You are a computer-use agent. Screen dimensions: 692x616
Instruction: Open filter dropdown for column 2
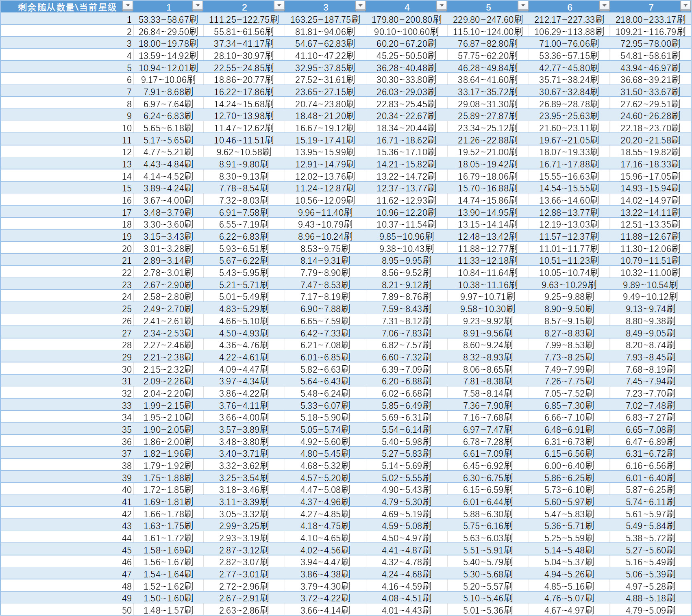pyautogui.click(x=279, y=6)
